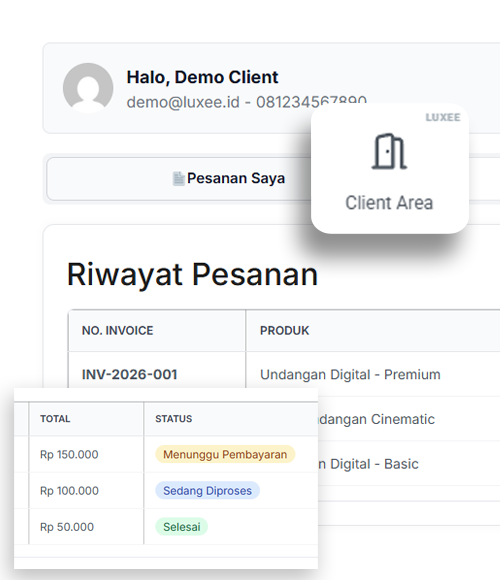
Task: Click the NO. INVOICE column header
Action: click(x=117, y=330)
